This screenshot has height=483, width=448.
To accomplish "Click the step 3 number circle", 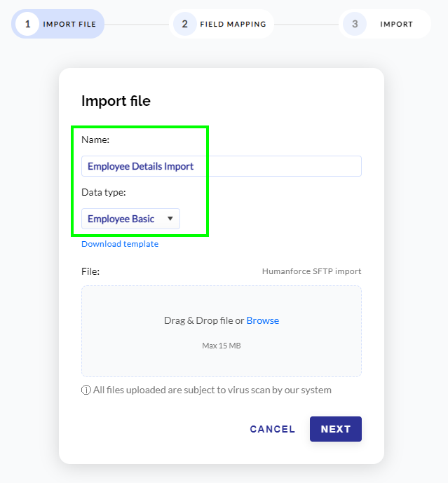I will pos(355,24).
